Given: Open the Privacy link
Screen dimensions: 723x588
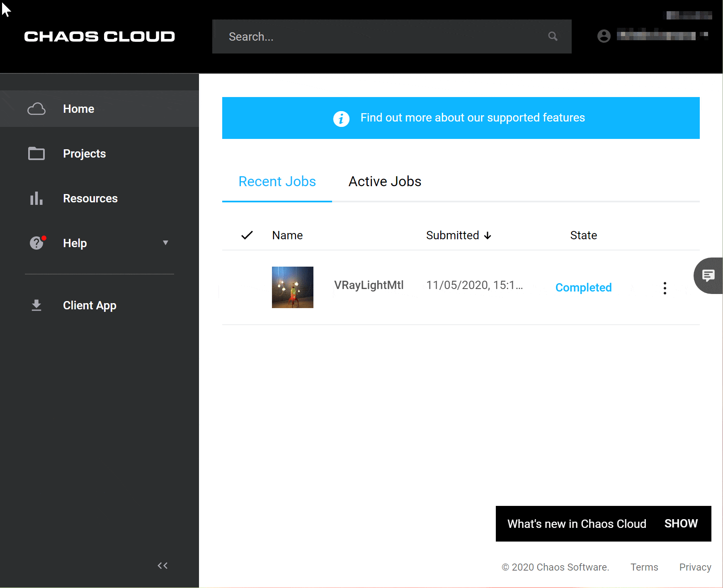Looking at the screenshot, I should [695, 567].
